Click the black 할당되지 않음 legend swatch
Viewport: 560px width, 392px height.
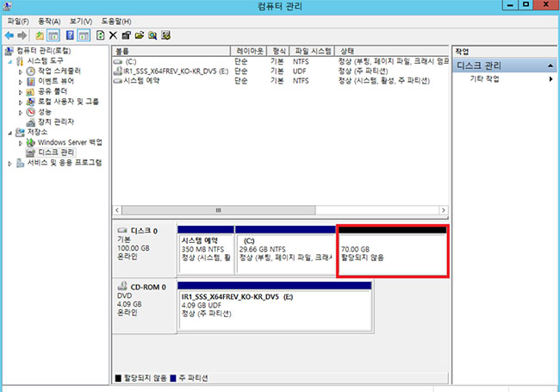[118, 378]
